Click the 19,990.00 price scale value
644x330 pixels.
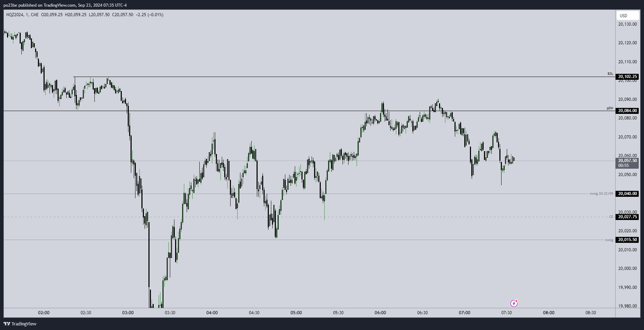[627, 287]
